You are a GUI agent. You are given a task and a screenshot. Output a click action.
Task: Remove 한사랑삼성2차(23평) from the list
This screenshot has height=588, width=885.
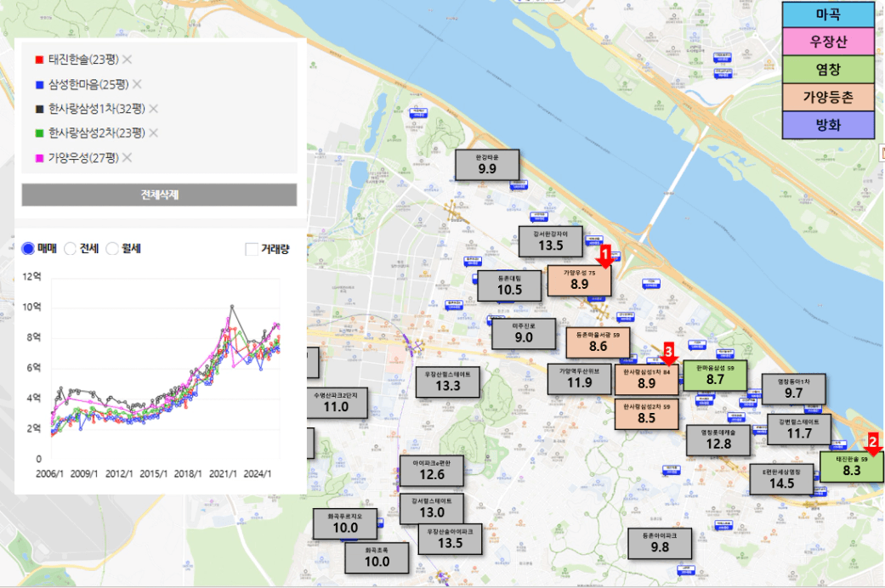click(x=154, y=133)
